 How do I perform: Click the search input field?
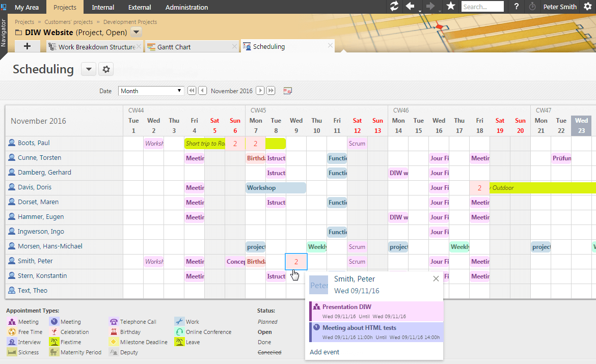(482, 7)
